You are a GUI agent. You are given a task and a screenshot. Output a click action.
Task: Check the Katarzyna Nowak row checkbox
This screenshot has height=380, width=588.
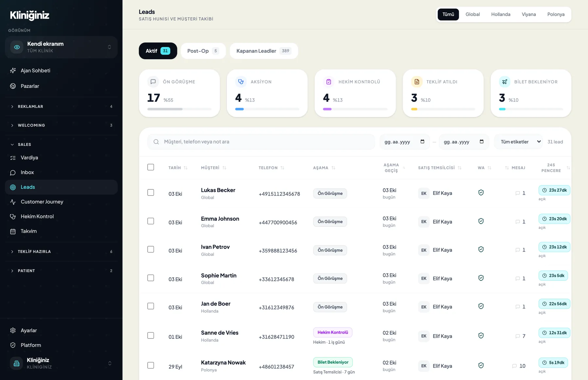tap(151, 365)
